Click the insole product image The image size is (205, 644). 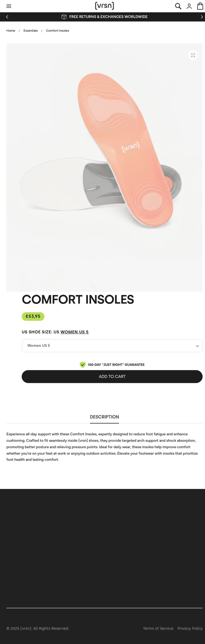point(104,161)
